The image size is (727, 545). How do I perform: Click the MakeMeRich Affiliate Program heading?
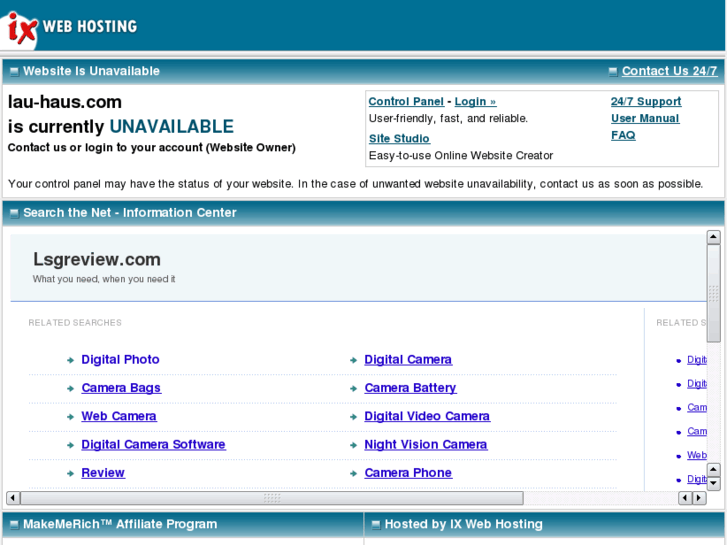coord(120,524)
